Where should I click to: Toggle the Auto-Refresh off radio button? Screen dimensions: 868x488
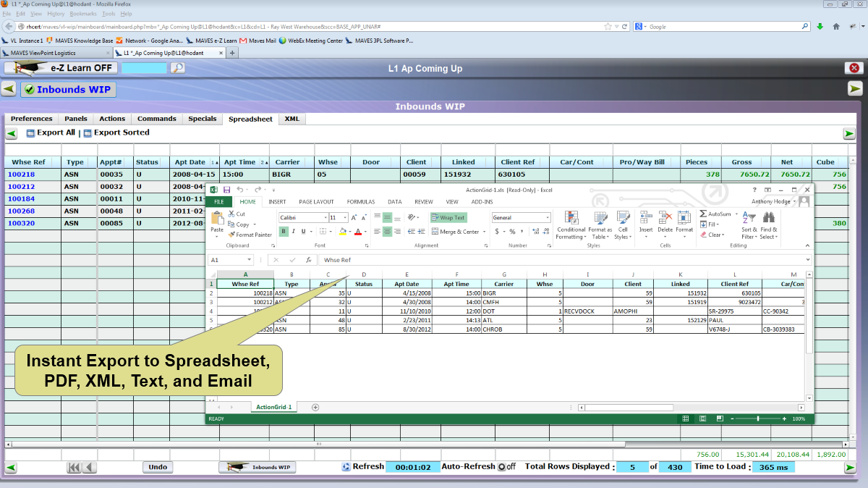click(502, 467)
